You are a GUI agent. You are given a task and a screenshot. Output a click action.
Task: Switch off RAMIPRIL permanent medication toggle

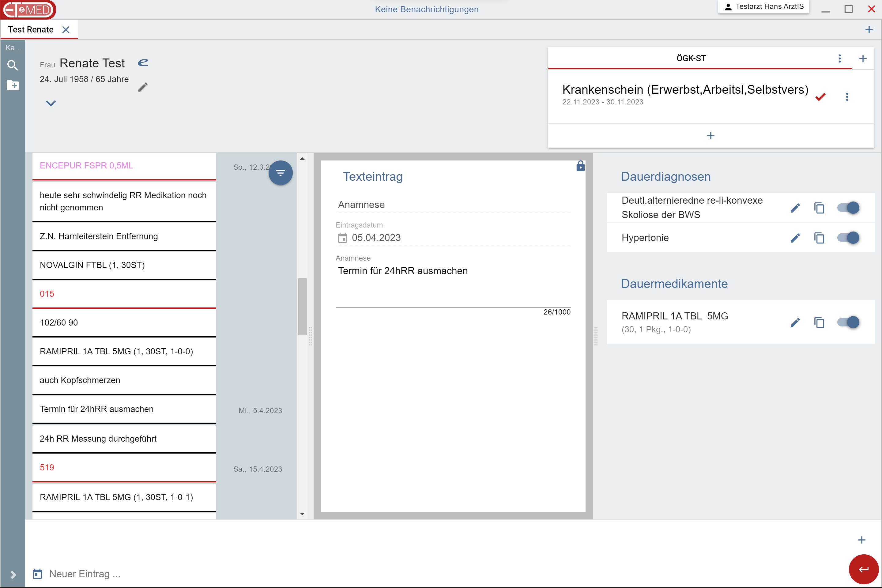(x=848, y=322)
